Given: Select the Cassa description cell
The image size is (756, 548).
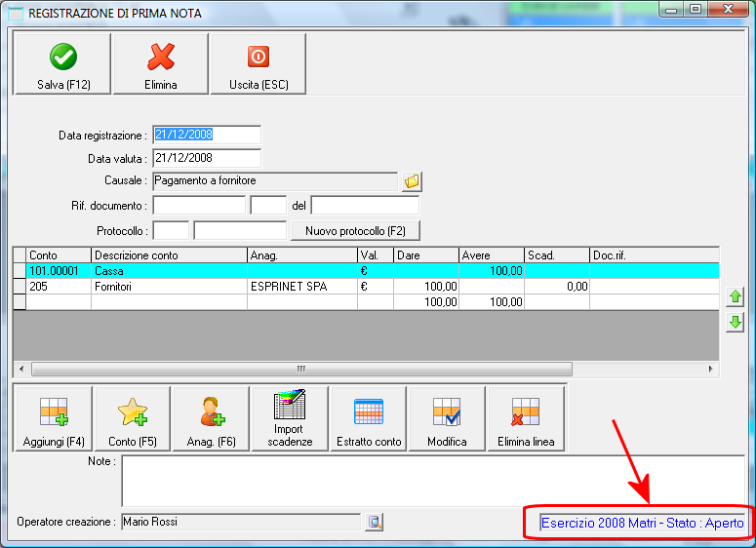Looking at the screenshot, I should (169, 271).
